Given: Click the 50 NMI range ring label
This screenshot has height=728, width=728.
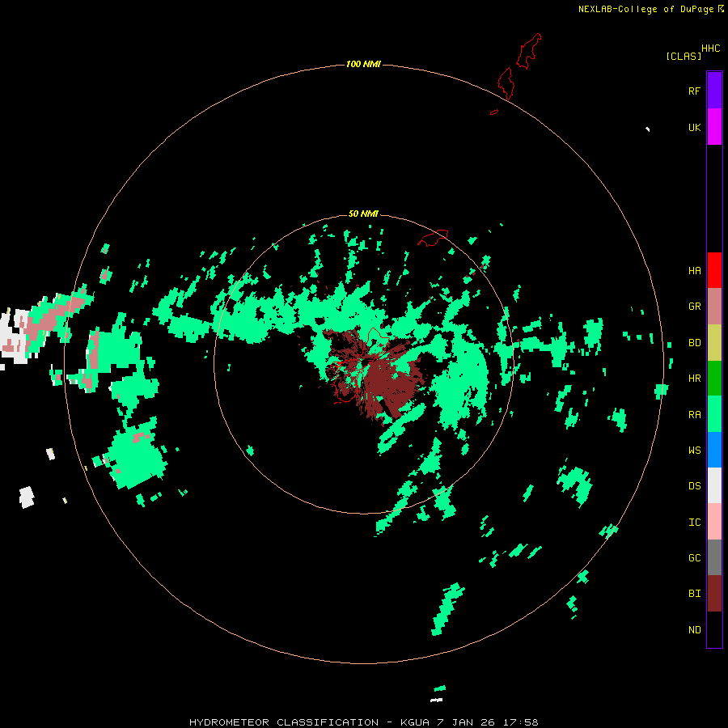Looking at the screenshot, I should point(363,214).
